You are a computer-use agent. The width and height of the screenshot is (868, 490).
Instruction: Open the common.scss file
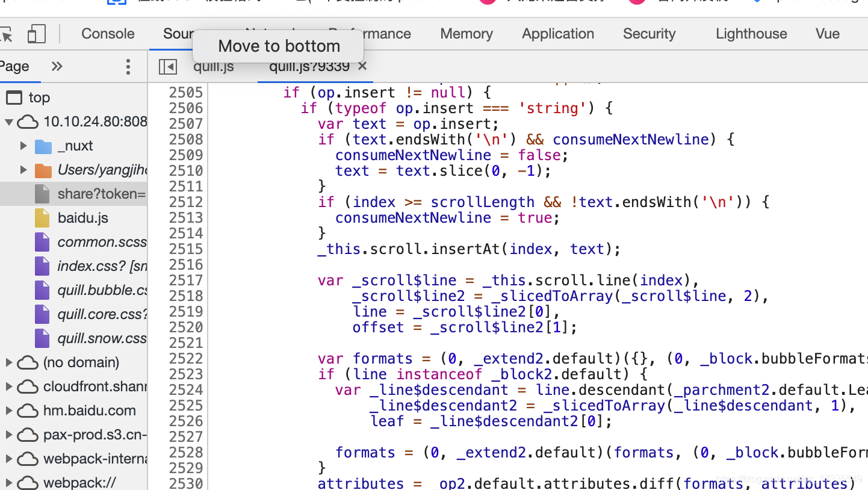(x=102, y=242)
